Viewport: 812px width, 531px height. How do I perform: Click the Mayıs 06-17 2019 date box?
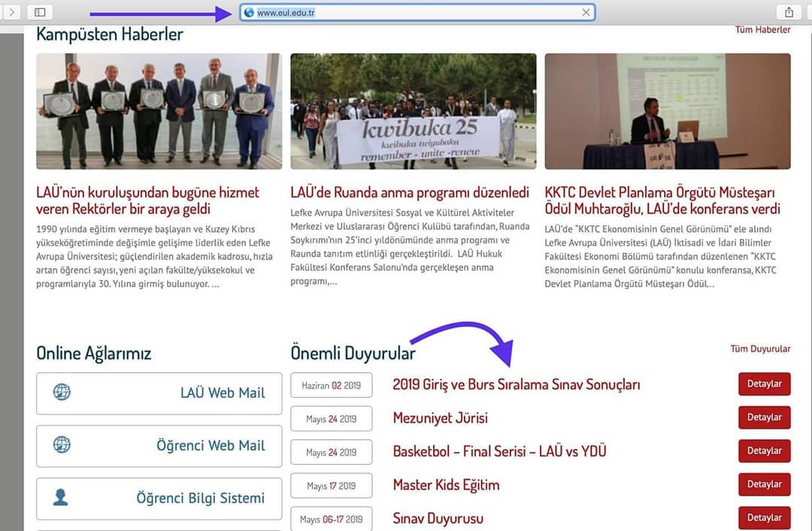(x=332, y=518)
